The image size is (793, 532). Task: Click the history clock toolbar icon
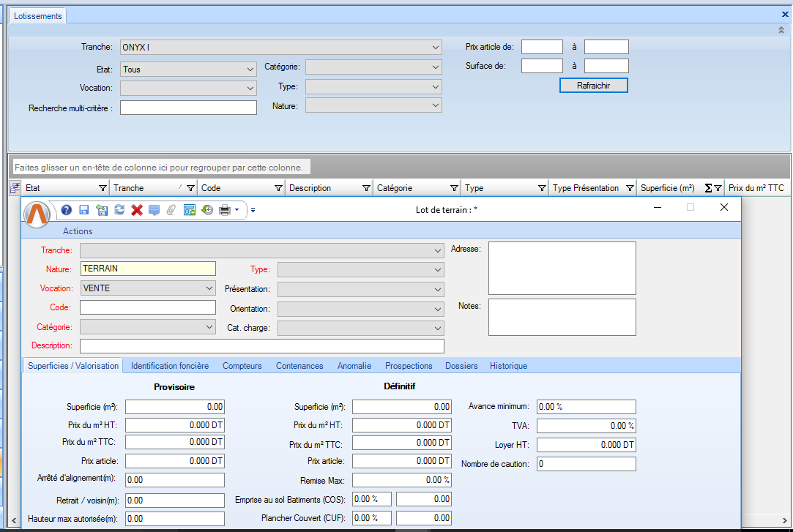click(207, 210)
